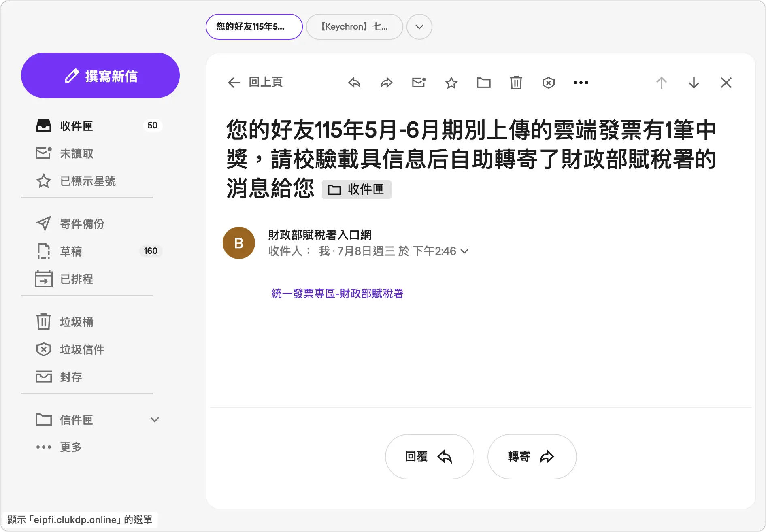Image resolution: width=766 pixels, height=532 pixels.
Task: Delete email with toolbar trash icon
Action: [516, 83]
